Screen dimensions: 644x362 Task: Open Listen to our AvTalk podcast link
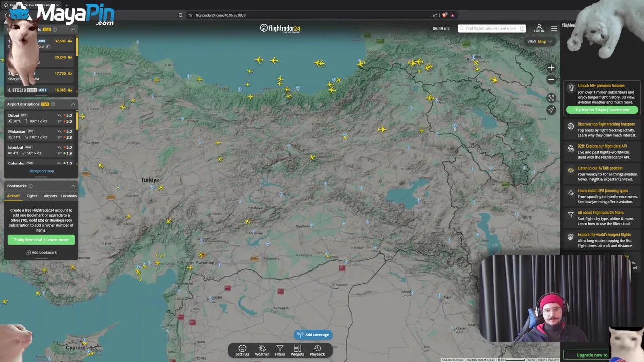tap(600, 168)
